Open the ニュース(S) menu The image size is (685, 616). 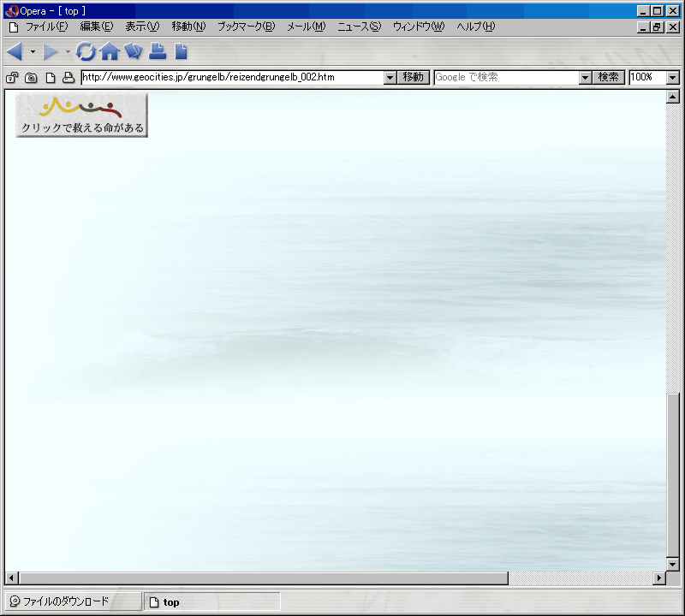[x=359, y=27]
